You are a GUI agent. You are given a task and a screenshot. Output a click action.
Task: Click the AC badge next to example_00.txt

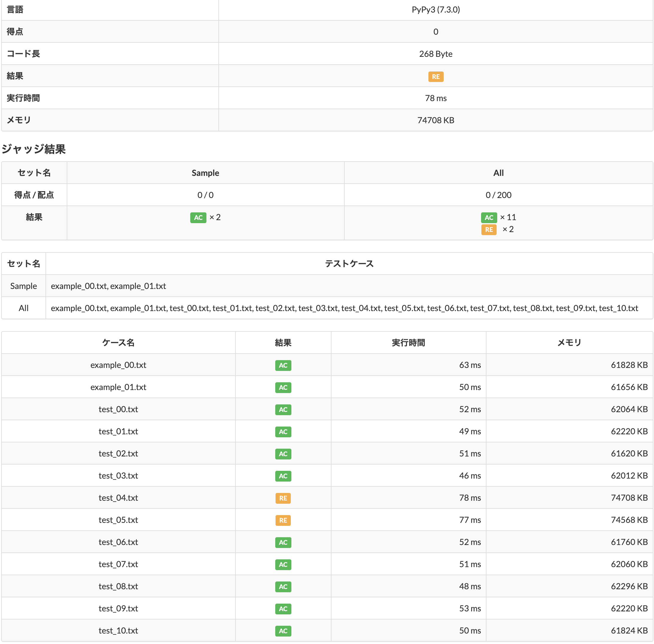[x=283, y=365]
